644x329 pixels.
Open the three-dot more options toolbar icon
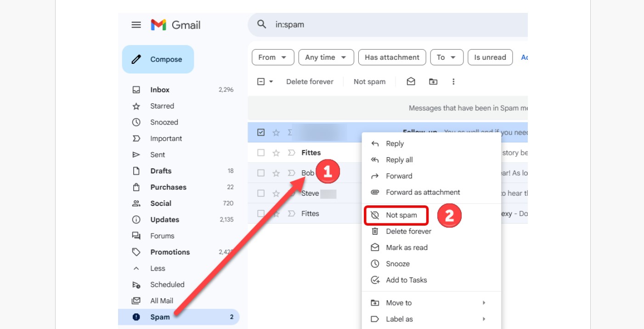tap(453, 81)
